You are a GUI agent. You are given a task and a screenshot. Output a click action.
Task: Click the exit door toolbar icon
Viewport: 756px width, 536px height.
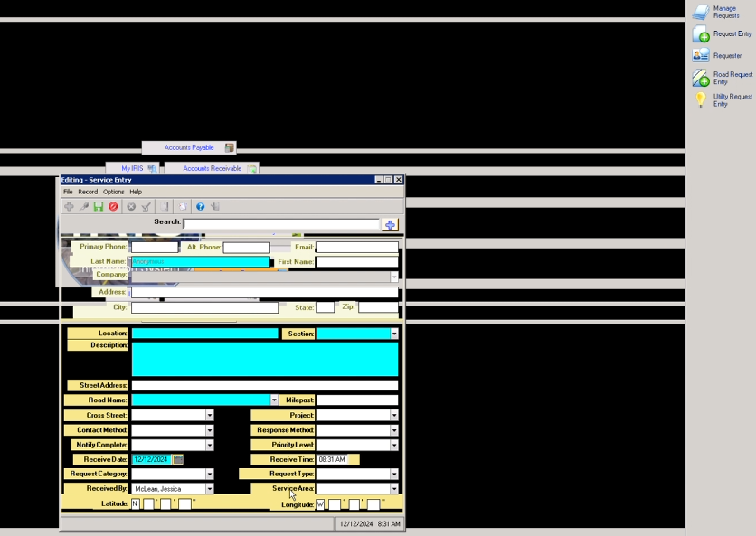215,207
